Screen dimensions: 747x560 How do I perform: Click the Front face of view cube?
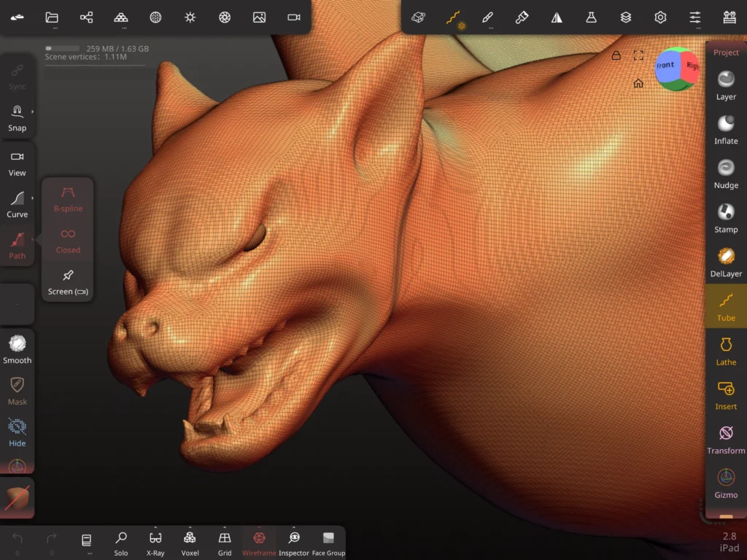tap(666, 65)
